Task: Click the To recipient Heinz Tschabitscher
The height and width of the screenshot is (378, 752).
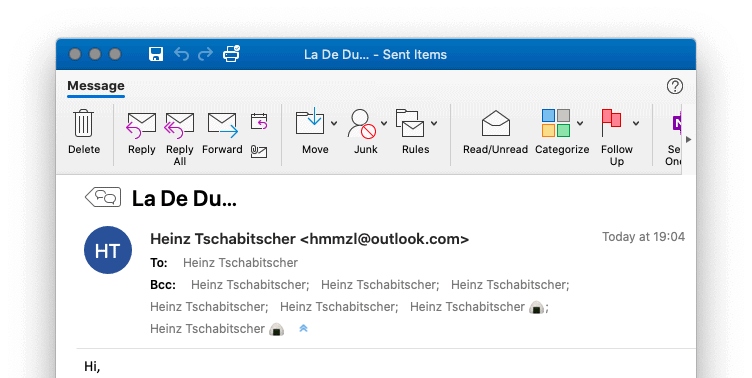Action: tap(240, 263)
